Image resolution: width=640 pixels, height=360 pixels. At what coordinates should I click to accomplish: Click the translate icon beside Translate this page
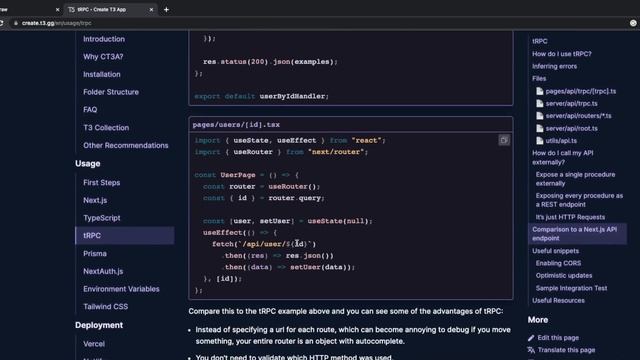[531, 350]
